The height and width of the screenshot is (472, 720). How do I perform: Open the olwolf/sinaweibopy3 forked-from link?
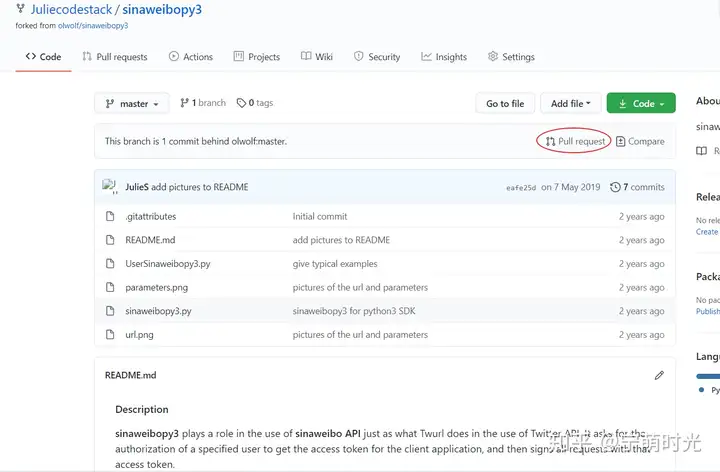coord(93,26)
